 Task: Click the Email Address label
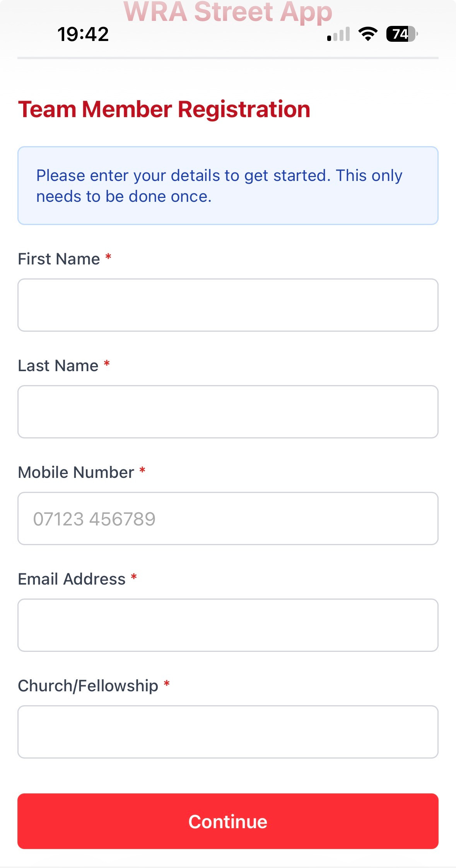coord(72,579)
